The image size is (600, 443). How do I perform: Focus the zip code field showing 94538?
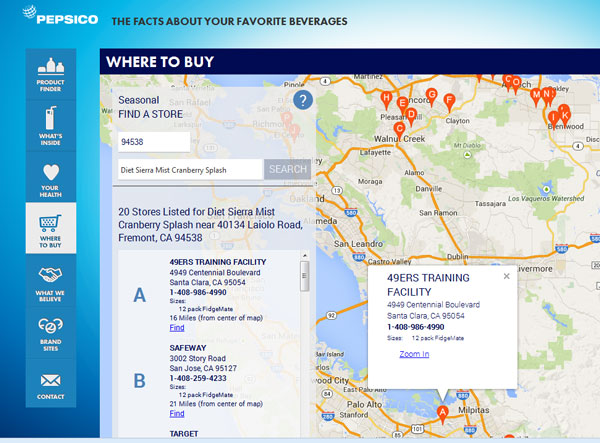[154, 142]
